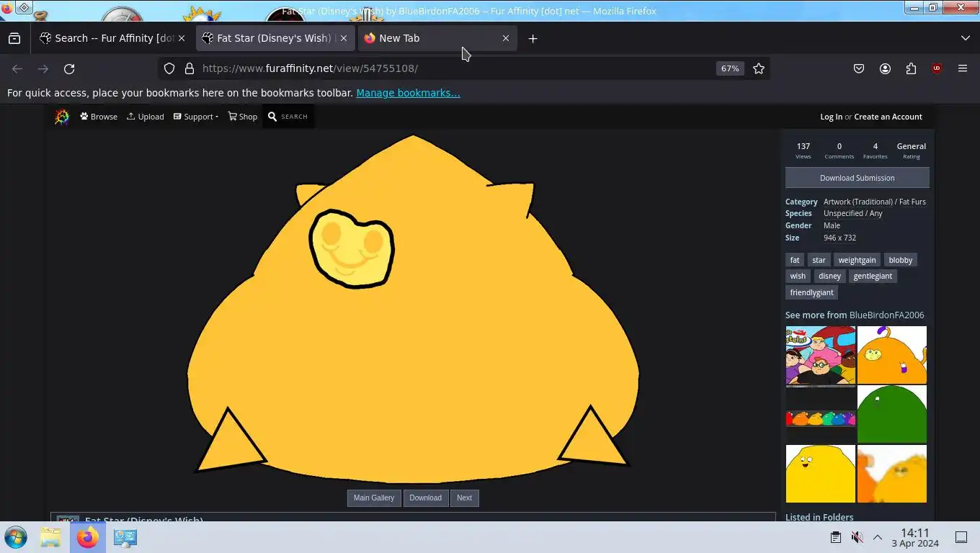
Task: Open the Firefox hamburger menu
Action: tap(963, 68)
